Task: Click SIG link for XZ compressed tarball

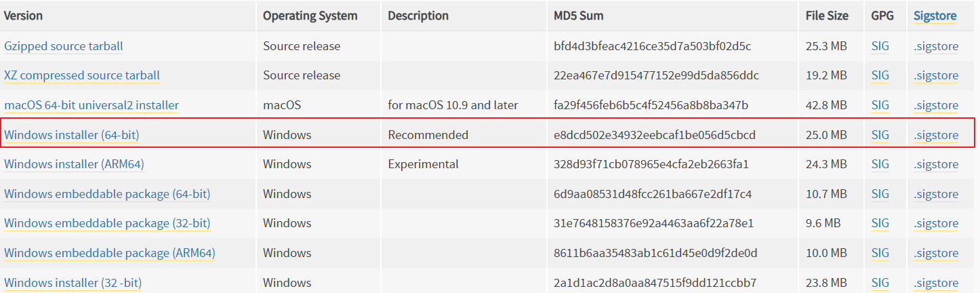Action: (x=880, y=75)
